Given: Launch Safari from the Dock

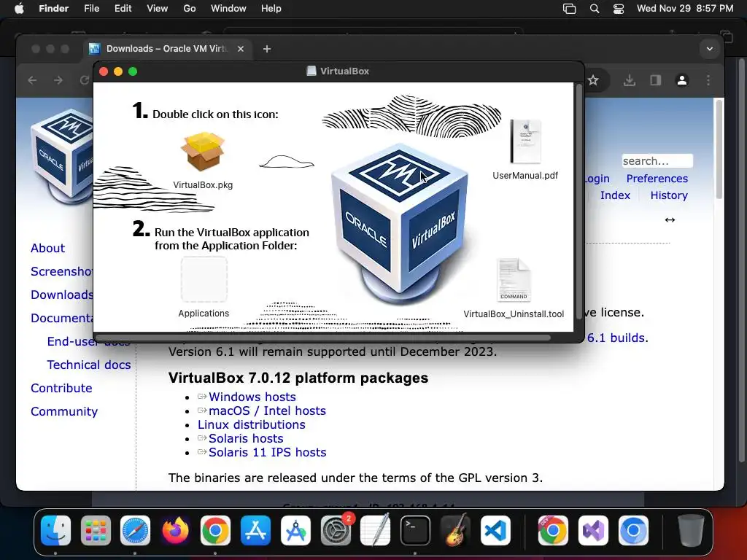Looking at the screenshot, I should tap(135, 530).
